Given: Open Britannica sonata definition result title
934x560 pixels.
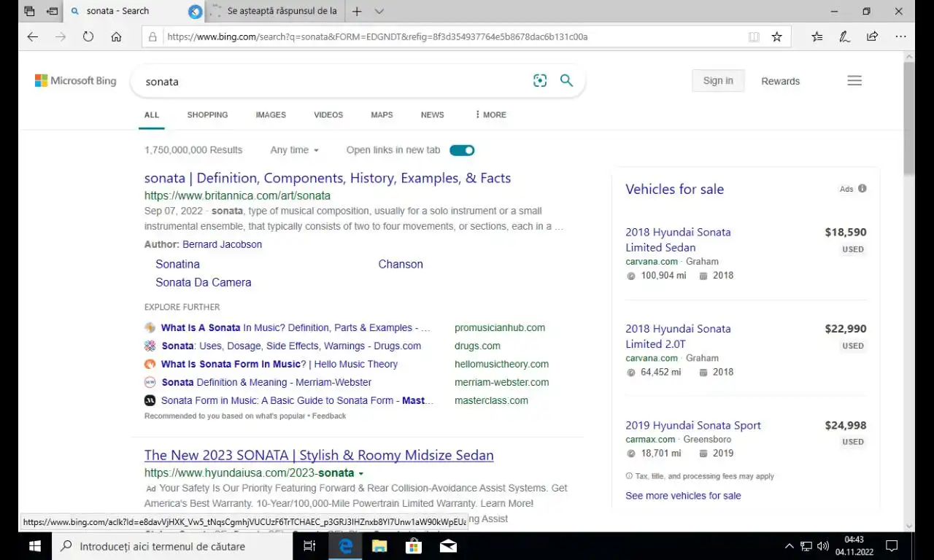Looking at the screenshot, I should tap(328, 178).
